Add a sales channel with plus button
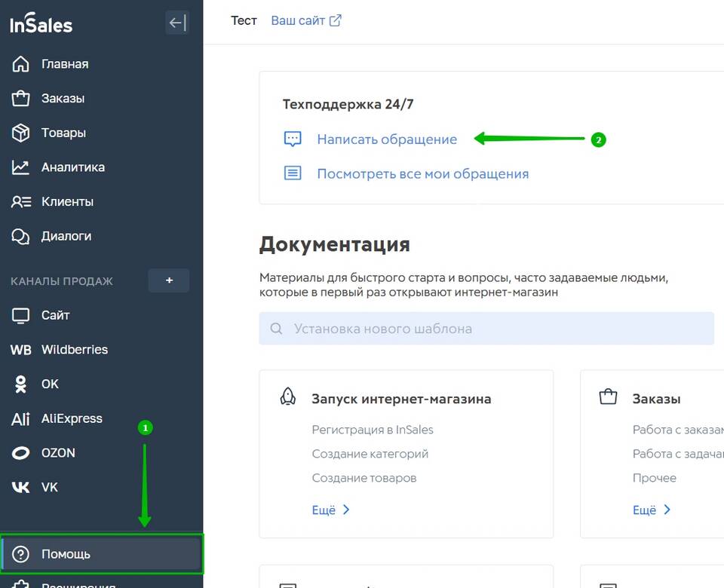The image size is (724, 588). click(x=169, y=280)
